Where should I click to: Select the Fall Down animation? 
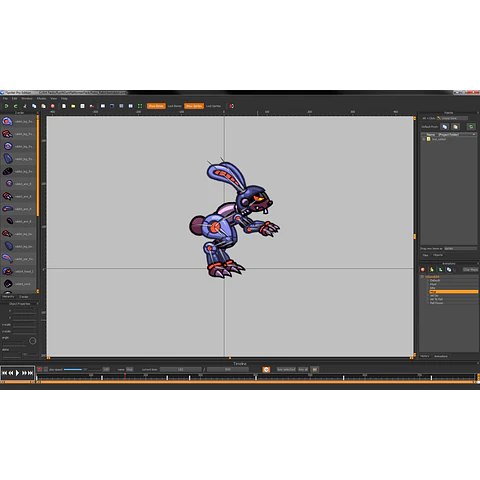tap(436, 303)
